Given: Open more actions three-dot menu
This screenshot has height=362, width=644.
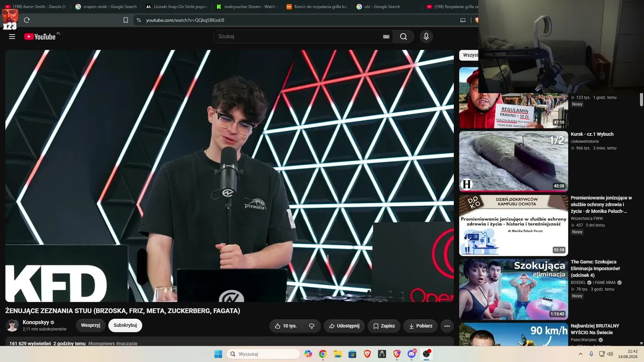Looking at the screenshot, I should tap(447, 326).
